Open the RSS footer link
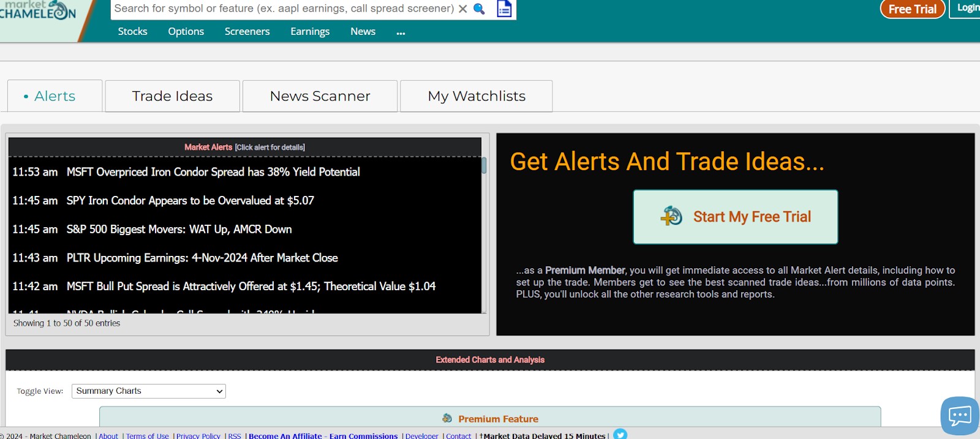Viewport: 980px width, 439px height. coord(235,436)
